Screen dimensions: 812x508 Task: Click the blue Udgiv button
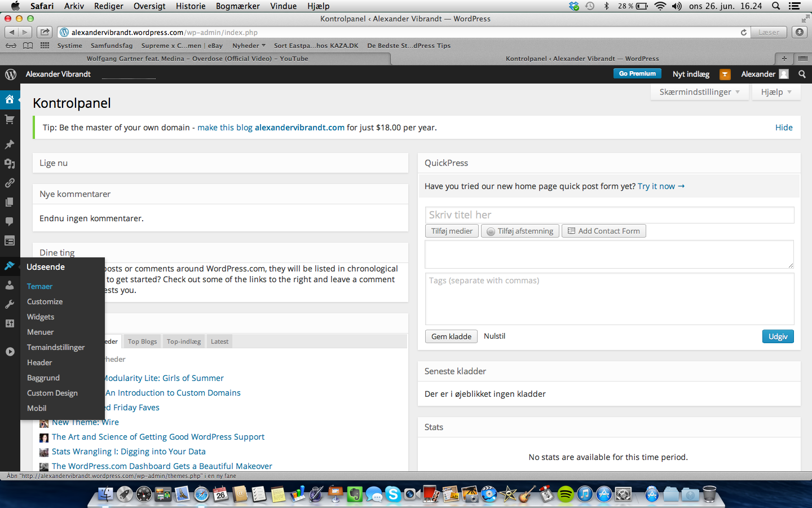778,336
